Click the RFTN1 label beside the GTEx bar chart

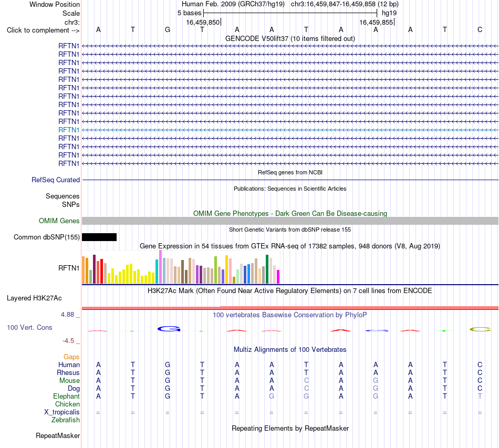pyautogui.click(x=69, y=268)
